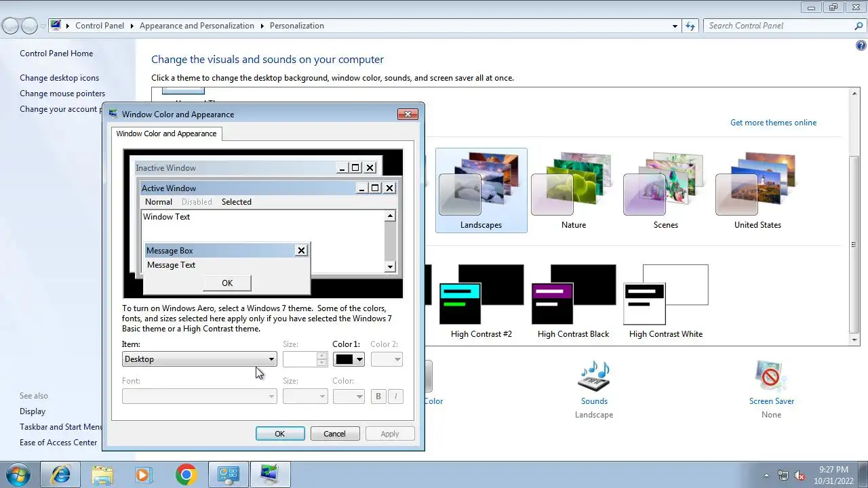Close the Window Color and Appearance dialog
The height and width of the screenshot is (488, 868).
click(x=408, y=114)
